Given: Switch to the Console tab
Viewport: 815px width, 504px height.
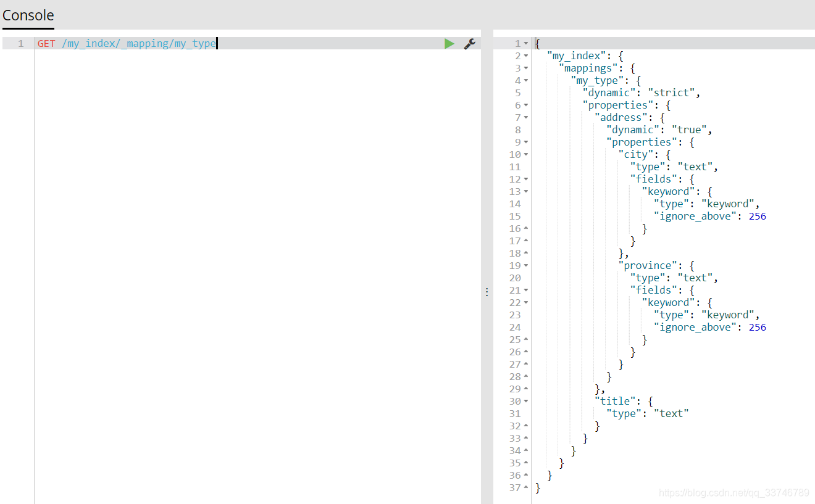Looking at the screenshot, I should (x=28, y=15).
